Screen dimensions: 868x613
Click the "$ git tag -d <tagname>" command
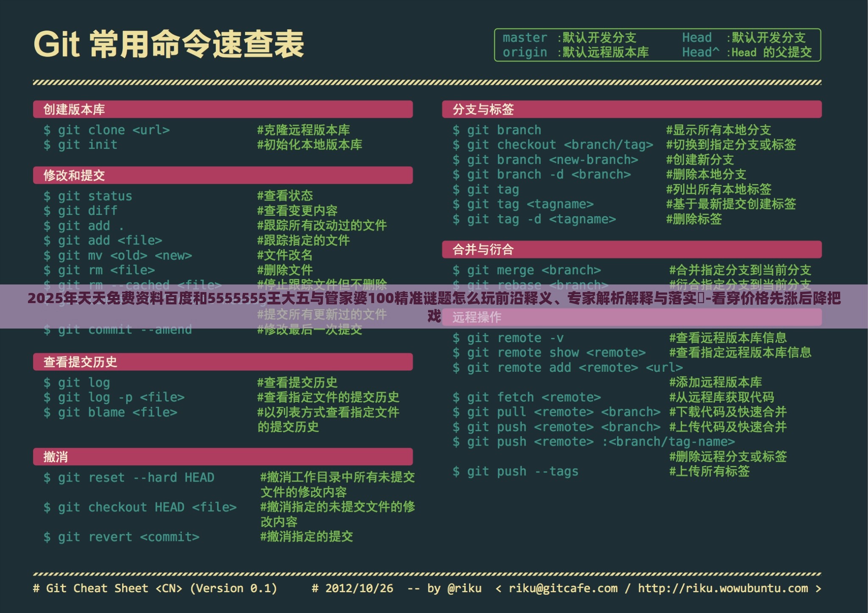[x=534, y=220]
